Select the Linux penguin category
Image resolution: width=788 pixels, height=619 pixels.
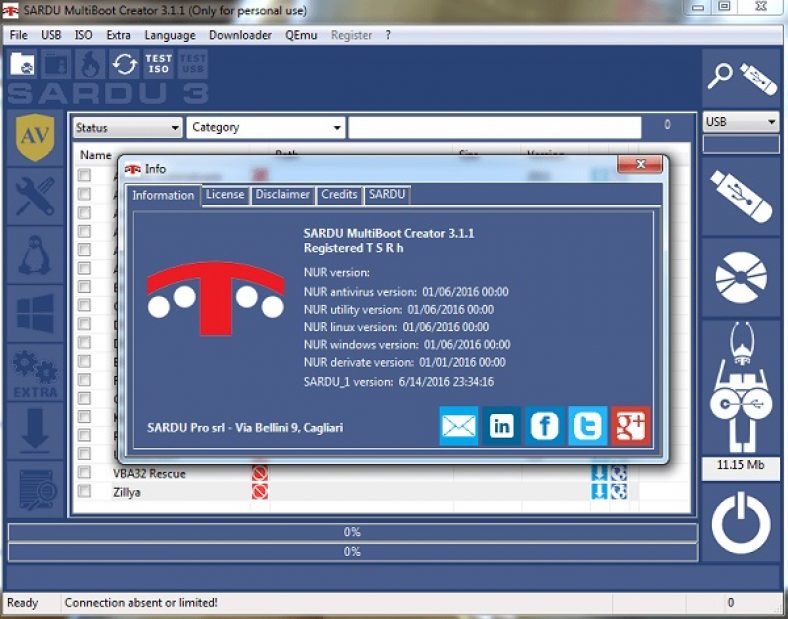pos(35,255)
